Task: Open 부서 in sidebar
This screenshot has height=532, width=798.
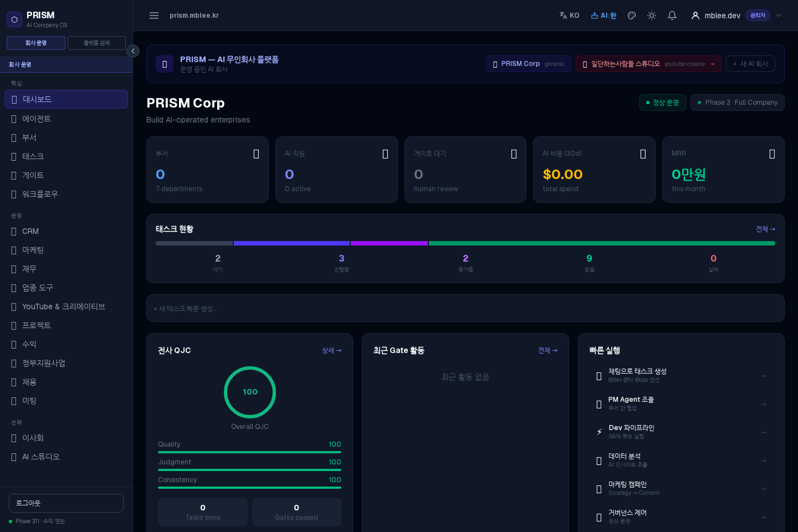Action: (x=66, y=137)
